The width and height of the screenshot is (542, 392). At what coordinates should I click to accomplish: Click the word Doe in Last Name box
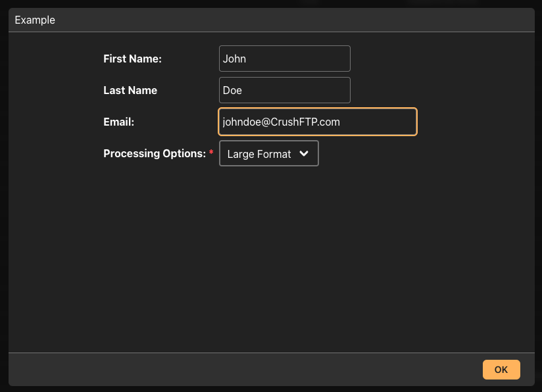click(232, 90)
